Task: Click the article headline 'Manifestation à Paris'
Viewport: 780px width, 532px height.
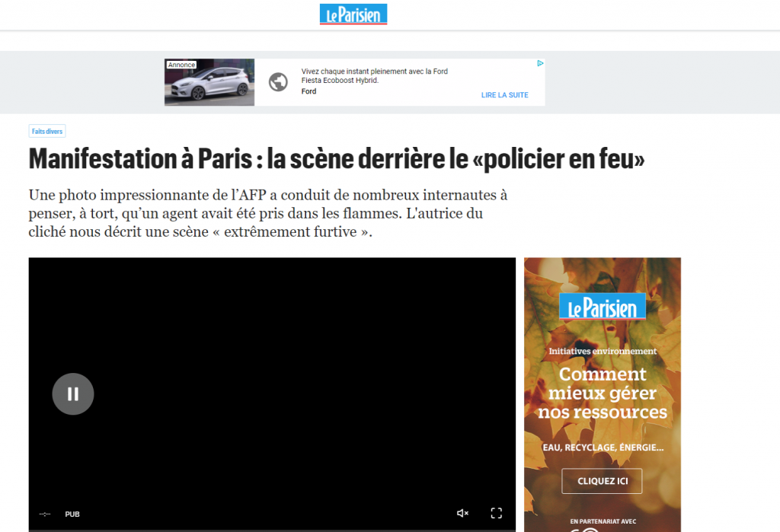Action: coord(337,160)
